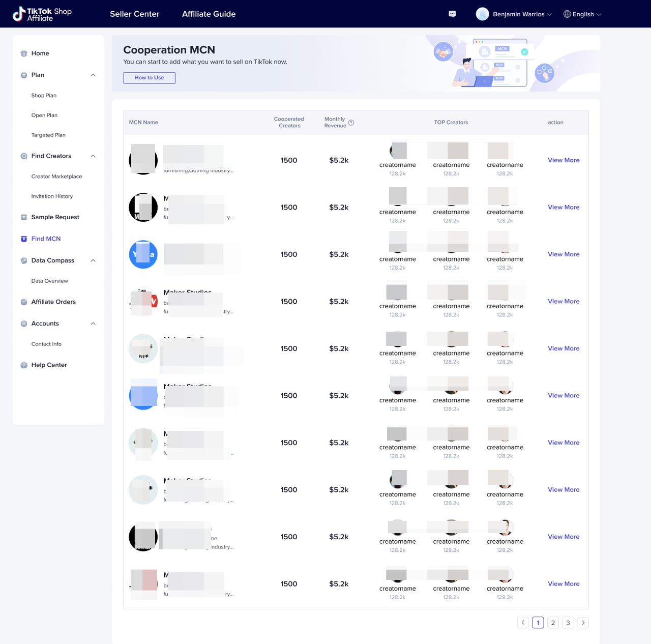Collapse the Data Compass section chevron
The width and height of the screenshot is (651, 644).
[93, 260]
